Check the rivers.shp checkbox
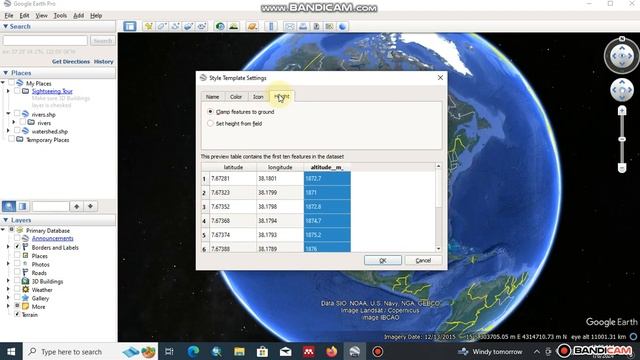Image resolution: width=640 pixels, height=360 pixels. coord(17,114)
